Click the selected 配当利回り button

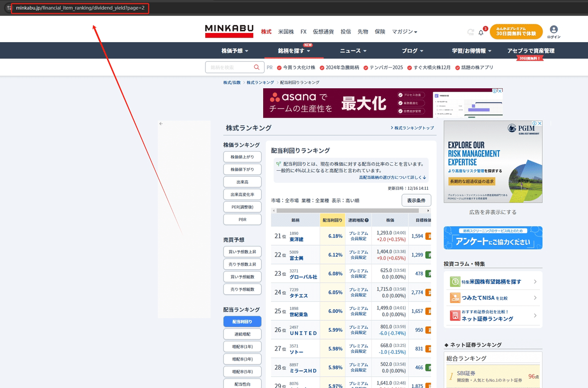(x=242, y=322)
